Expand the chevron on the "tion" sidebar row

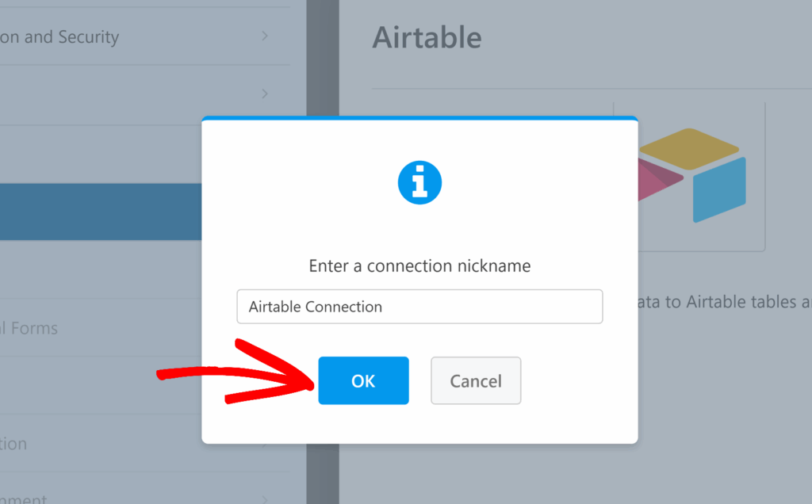(x=265, y=443)
